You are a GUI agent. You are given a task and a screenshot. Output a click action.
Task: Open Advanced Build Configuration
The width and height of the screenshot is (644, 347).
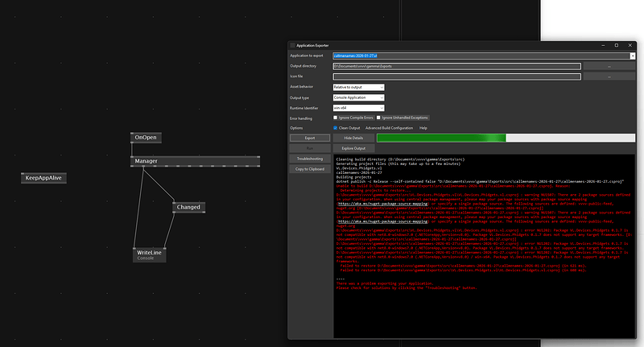point(390,128)
